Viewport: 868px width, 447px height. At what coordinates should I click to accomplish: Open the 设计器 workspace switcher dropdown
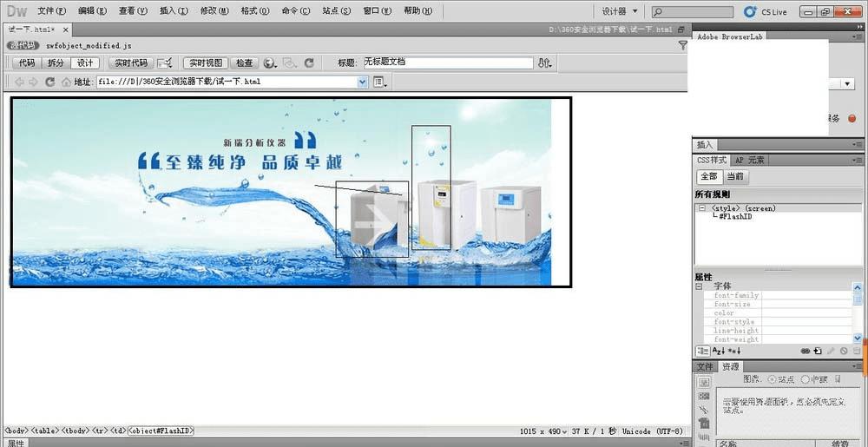(620, 11)
